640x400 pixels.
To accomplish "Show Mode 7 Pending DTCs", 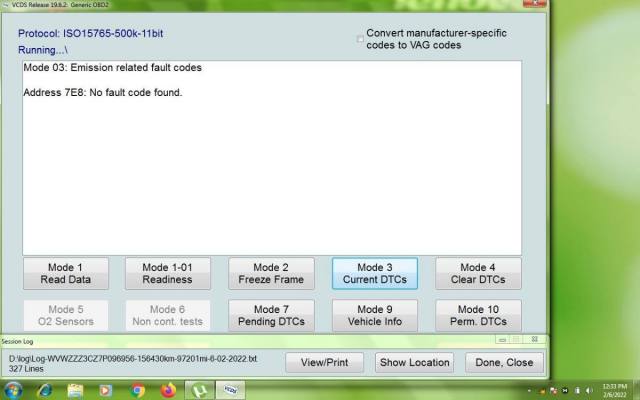I will point(271,316).
